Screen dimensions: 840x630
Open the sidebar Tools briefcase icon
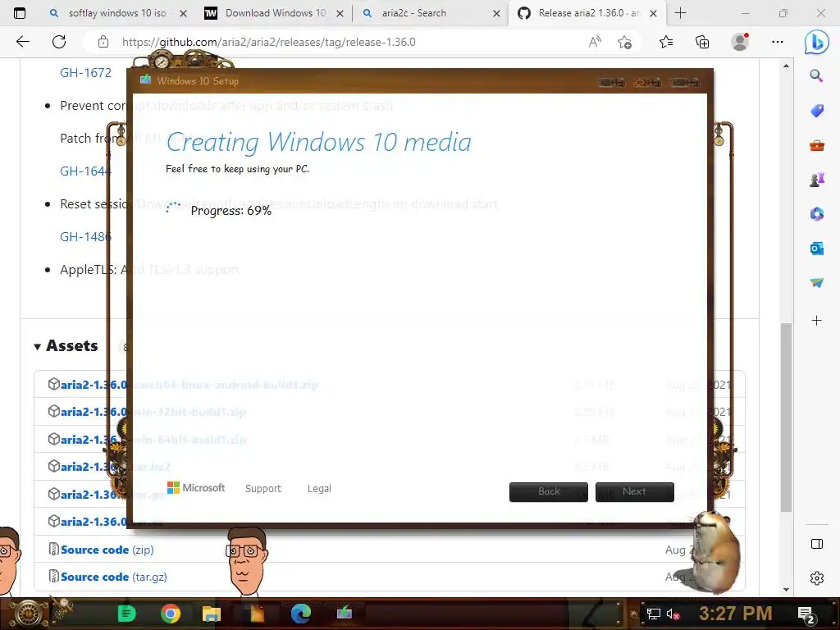click(816, 145)
